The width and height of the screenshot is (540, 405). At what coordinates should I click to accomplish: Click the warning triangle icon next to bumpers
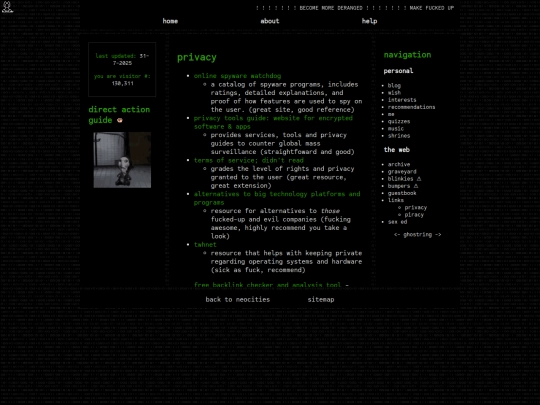[x=416, y=186]
